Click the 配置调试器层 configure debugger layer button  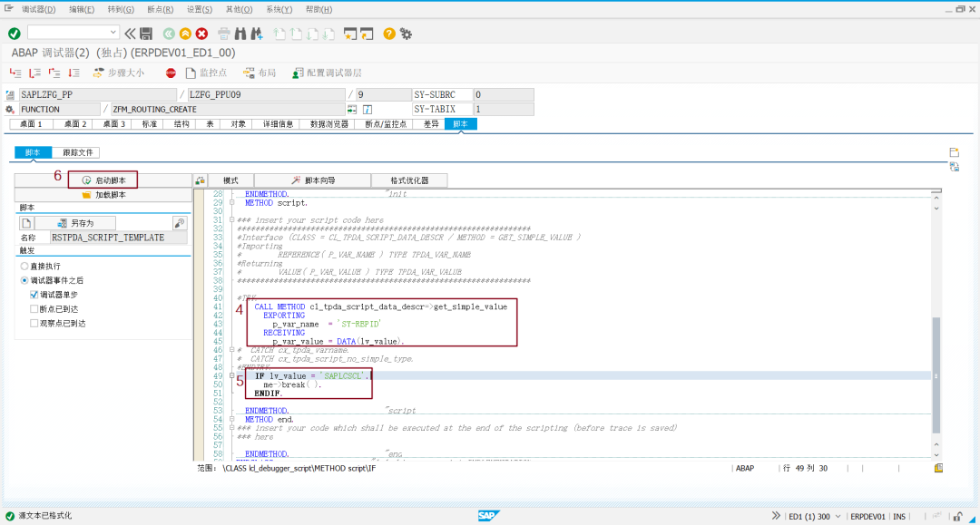[327, 73]
